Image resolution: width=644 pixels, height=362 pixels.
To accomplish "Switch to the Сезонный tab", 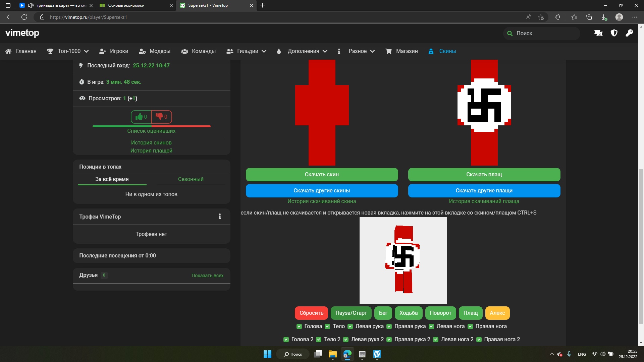I will coord(191,179).
